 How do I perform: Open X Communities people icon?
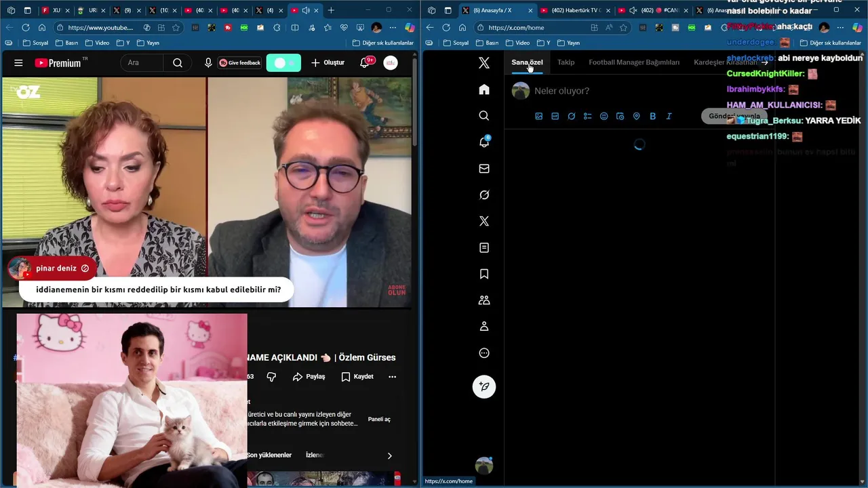(x=484, y=300)
